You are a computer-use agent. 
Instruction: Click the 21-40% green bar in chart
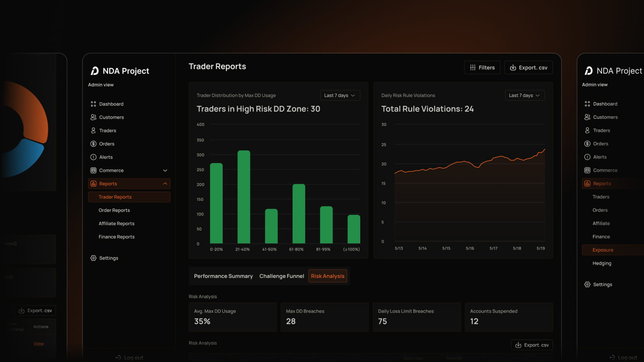tap(244, 197)
